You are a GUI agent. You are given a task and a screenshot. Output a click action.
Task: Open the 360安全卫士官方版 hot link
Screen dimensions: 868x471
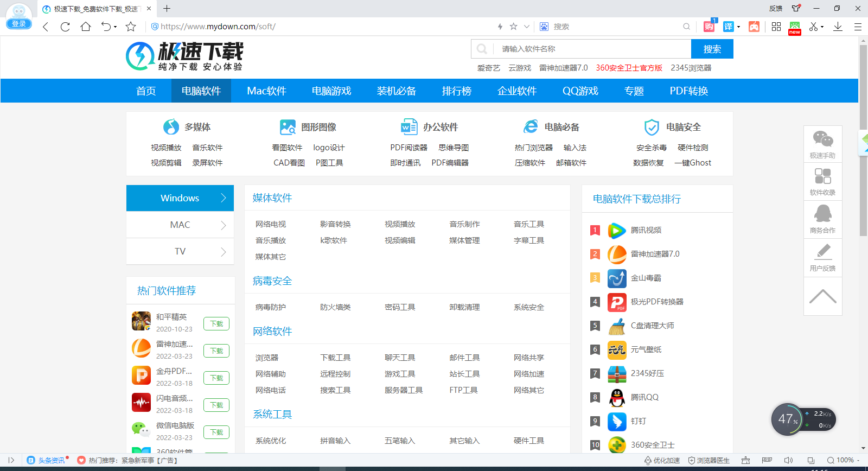629,68
